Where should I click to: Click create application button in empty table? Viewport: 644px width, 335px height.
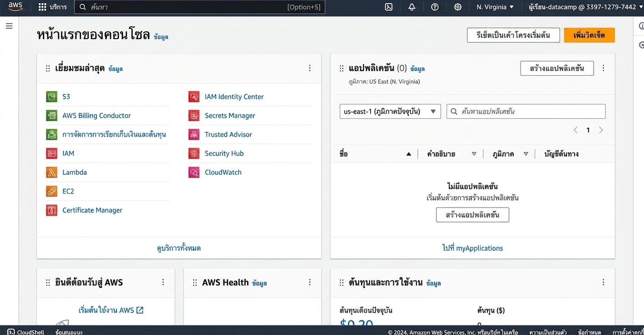point(472,215)
